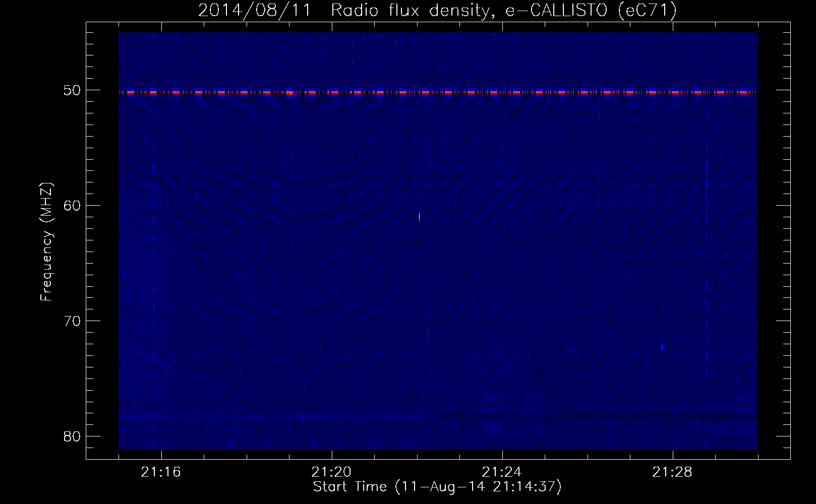The image size is (816, 504).
Task: Click the time tick label '21:20'
Action: 331,472
